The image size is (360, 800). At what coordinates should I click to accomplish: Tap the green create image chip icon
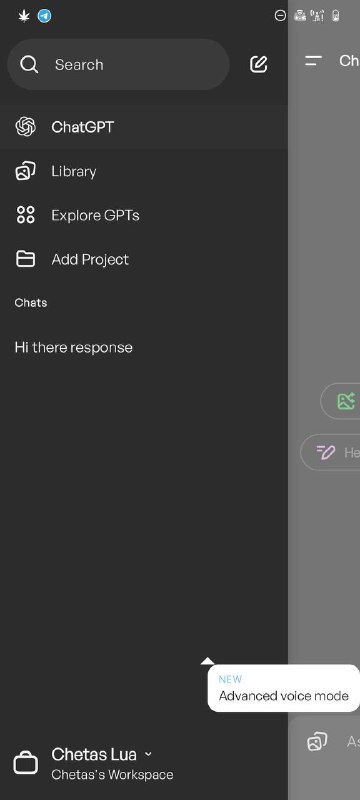click(346, 401)
